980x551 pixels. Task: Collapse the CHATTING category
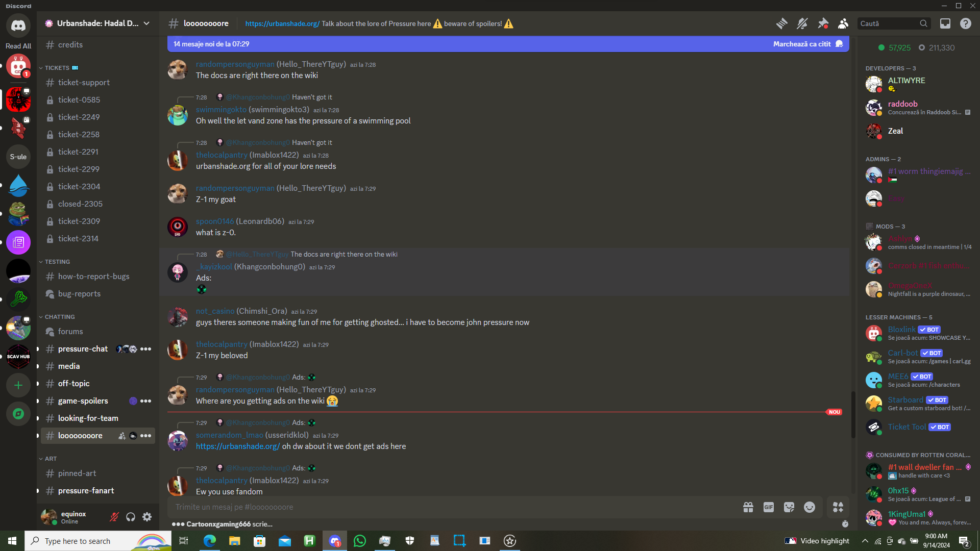click(59, 317)
